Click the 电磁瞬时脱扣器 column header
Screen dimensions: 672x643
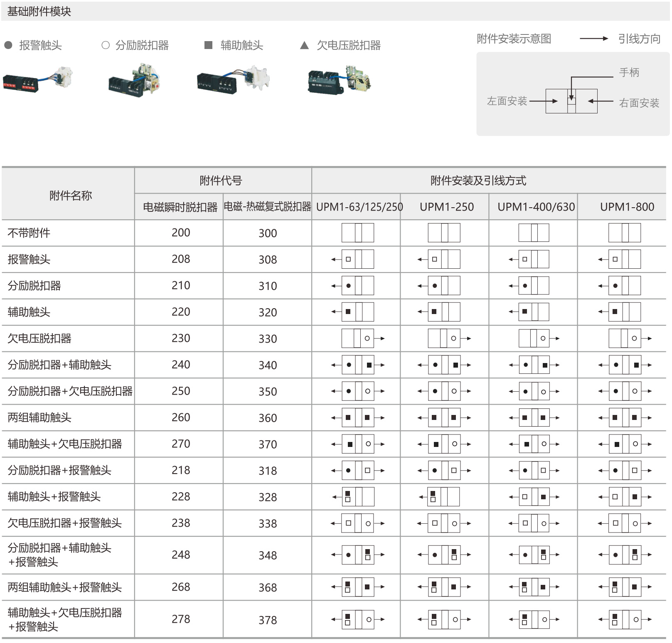[x=180, y=207]
